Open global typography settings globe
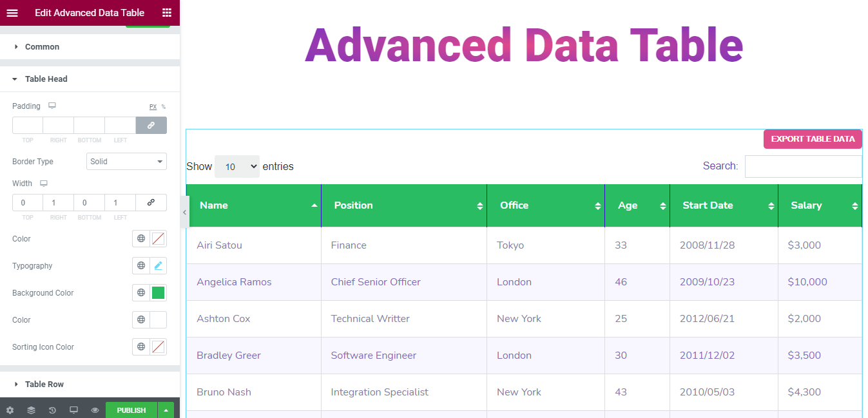The height and width of the screenshot is (418, 868). (x=141, y=266)
